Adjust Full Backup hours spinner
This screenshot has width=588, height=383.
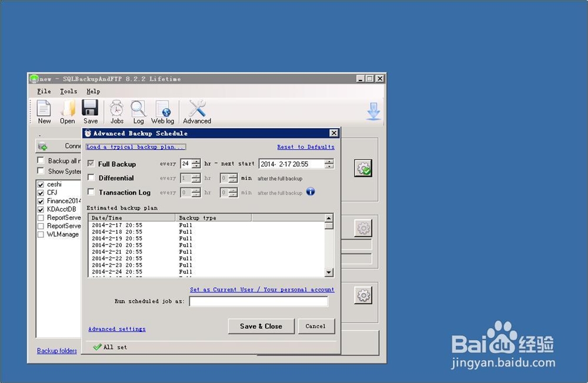(x=196, y=164)
